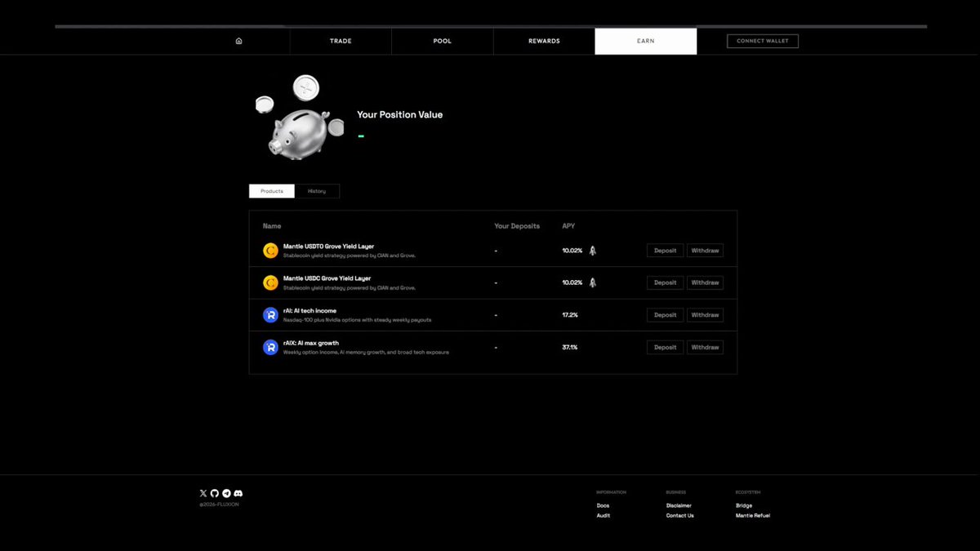Withdraw from Mantle USDT0 Grove Yield Layer
The height and width of the screenshot is (551, 980).
(x=706, y=251)
